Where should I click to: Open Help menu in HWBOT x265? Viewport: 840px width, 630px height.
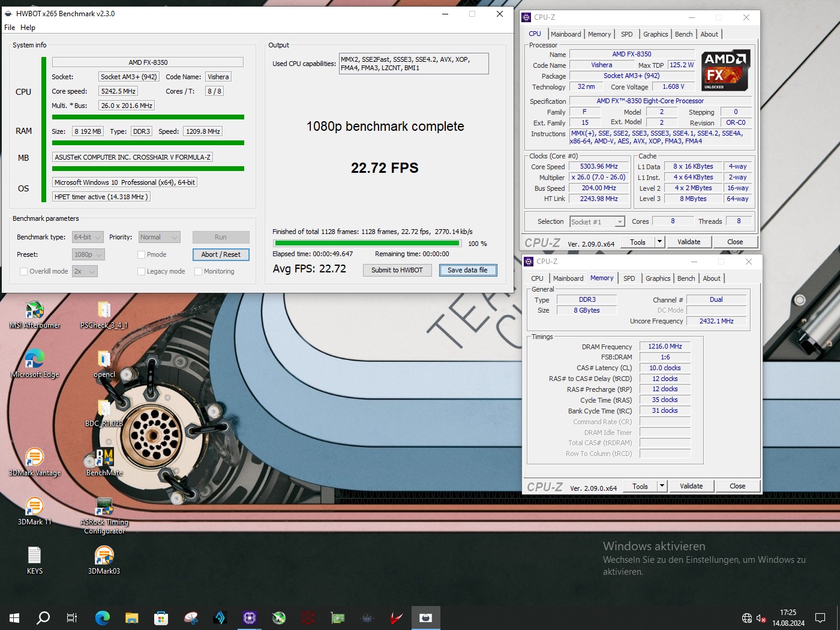click(x=28, y=28)
